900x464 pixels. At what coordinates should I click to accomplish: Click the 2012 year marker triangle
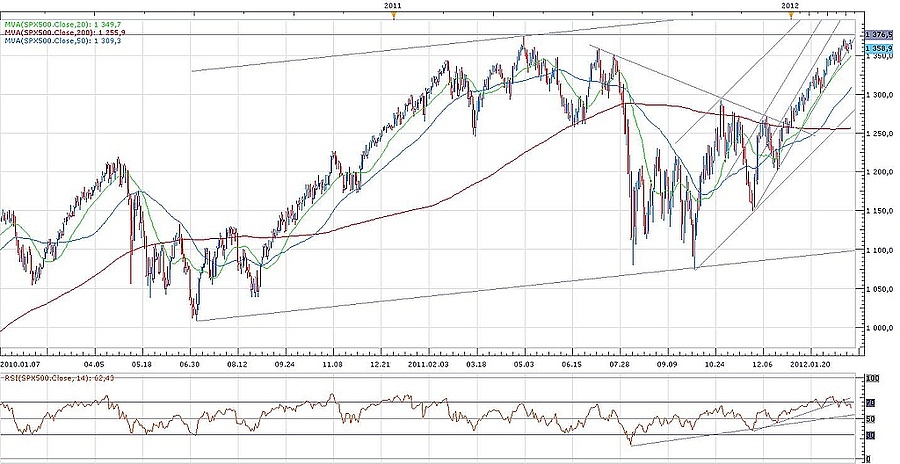791,14
